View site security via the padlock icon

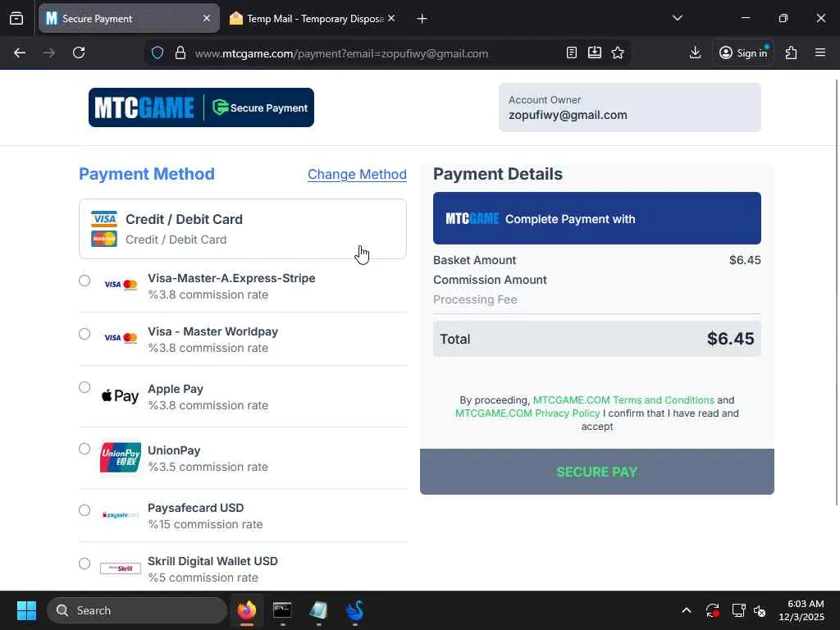pyautogui.click(x=180, y=53)
